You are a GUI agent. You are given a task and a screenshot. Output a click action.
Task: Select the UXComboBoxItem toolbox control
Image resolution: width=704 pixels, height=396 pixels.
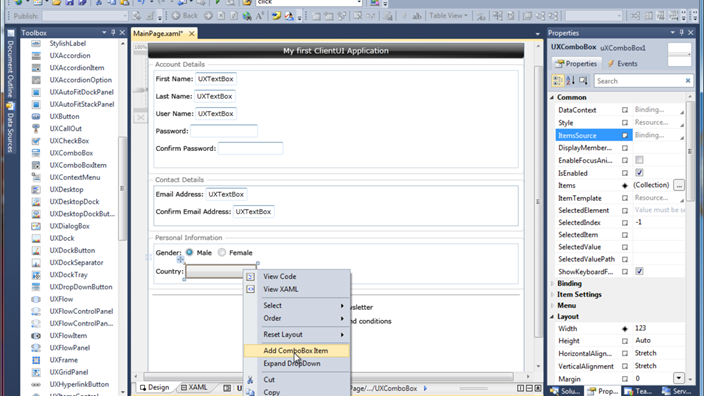[x=78, y=165]
